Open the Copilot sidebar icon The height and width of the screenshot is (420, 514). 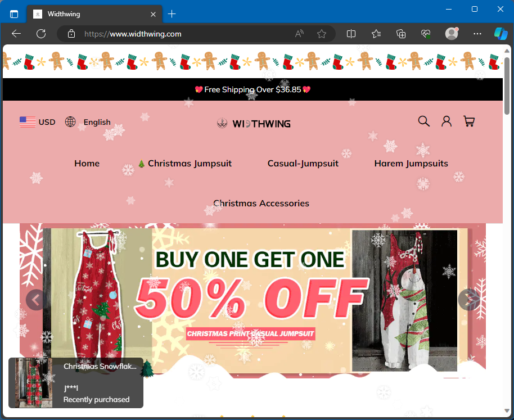click(501, 34)
